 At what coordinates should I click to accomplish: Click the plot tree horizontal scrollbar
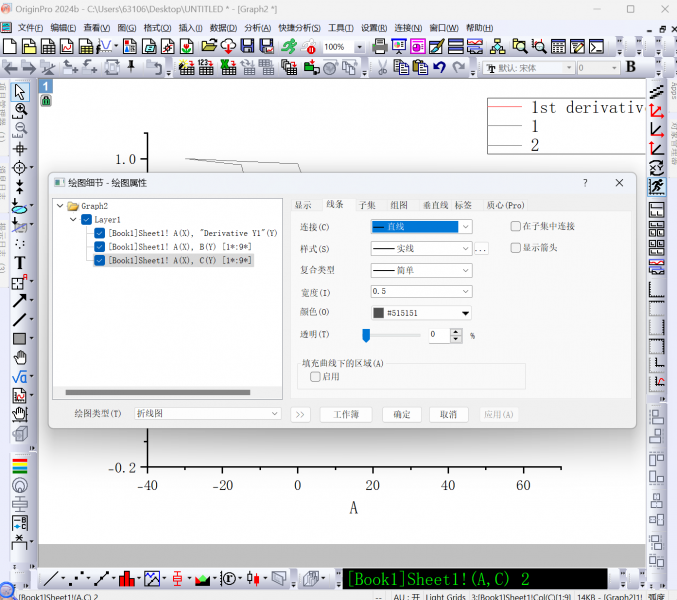coord(158,392)
